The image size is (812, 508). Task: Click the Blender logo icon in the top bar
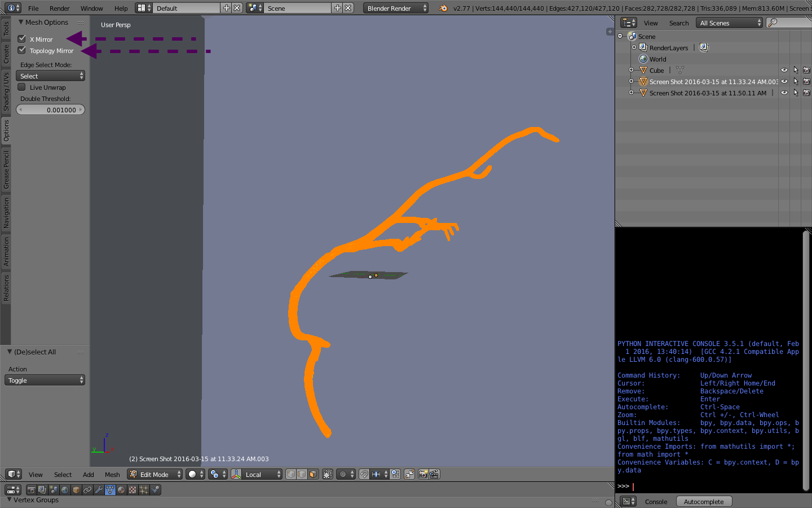443,8
